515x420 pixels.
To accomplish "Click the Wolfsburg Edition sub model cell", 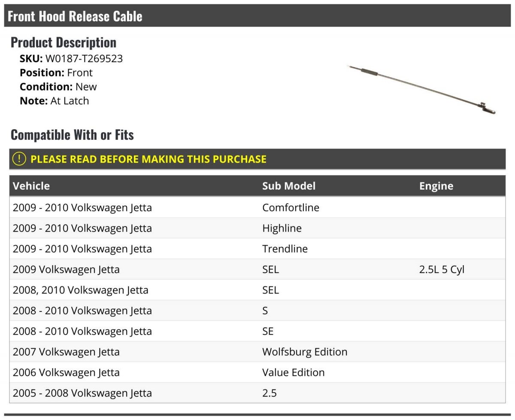I will point(305,352).
